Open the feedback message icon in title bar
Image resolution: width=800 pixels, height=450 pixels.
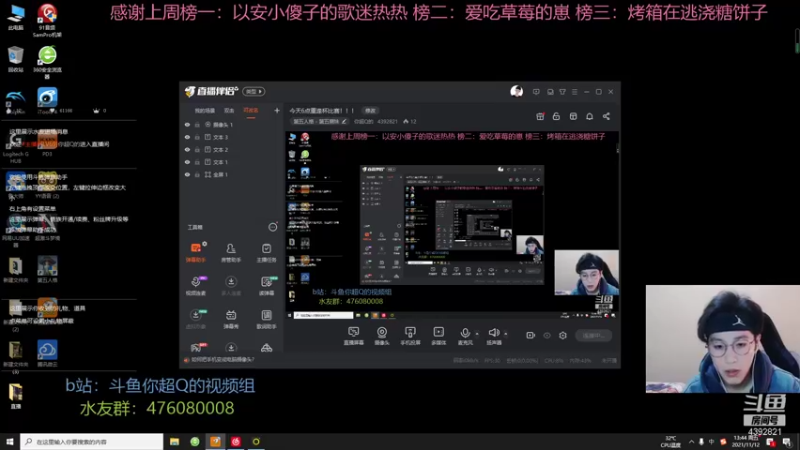pos(536,92)
